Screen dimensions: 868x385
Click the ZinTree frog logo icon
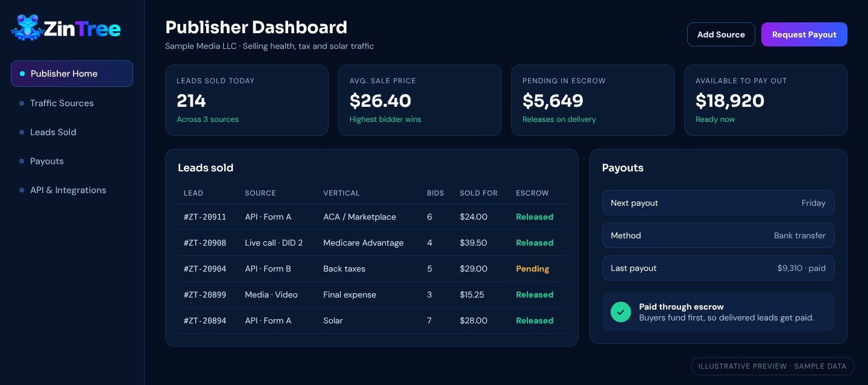[x=26, y=28]
